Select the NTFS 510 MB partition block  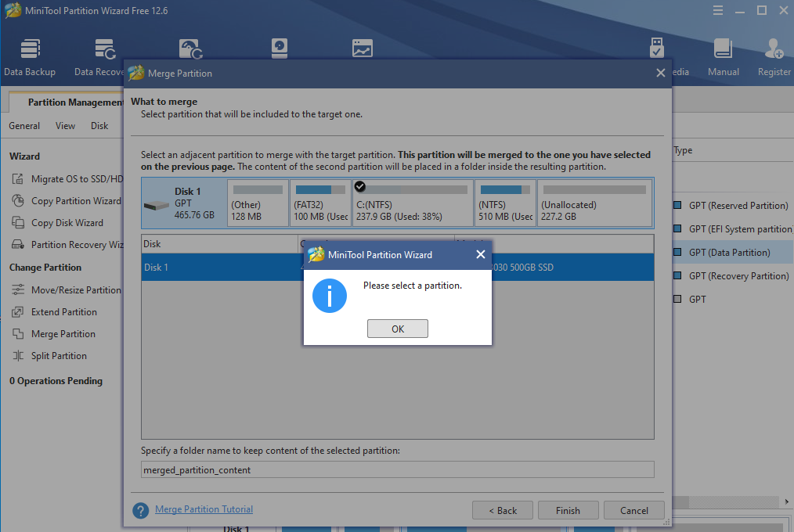coord(505,203)
